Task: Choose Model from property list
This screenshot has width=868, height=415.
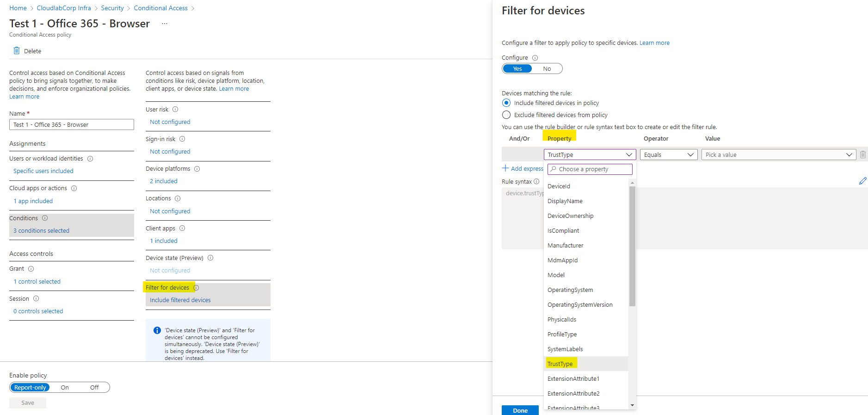Action: coord(586,275)
